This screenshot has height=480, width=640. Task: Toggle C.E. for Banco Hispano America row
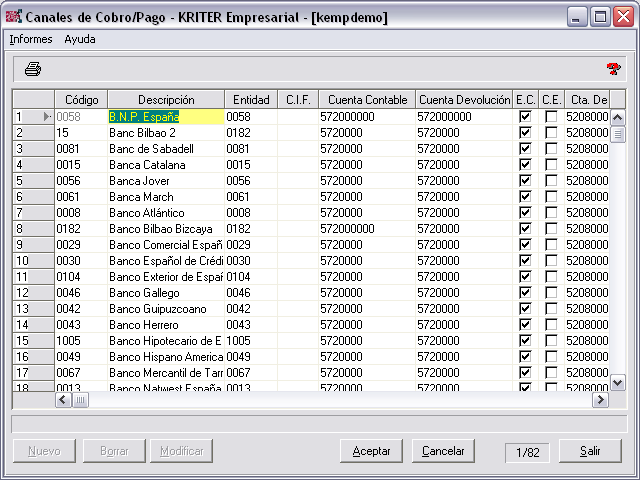click(x=551, y=357)
